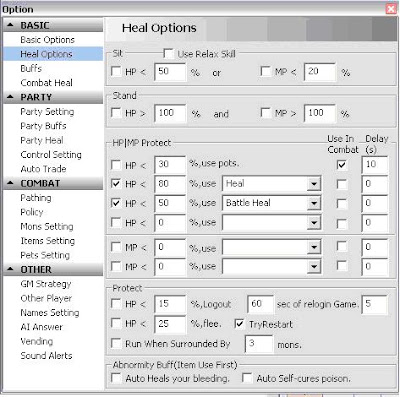Click Stand MP percent field showing 100
Image resolution: width=400 pixels, height=397 pixels.
click(320, 113)
